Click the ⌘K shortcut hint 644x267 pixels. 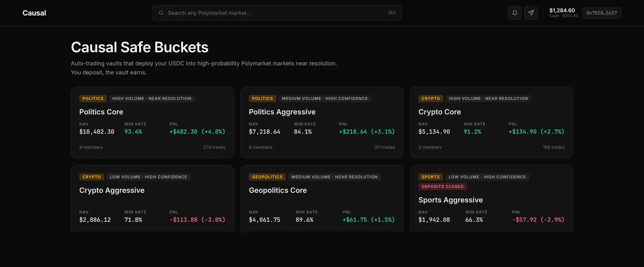[392, 13]
